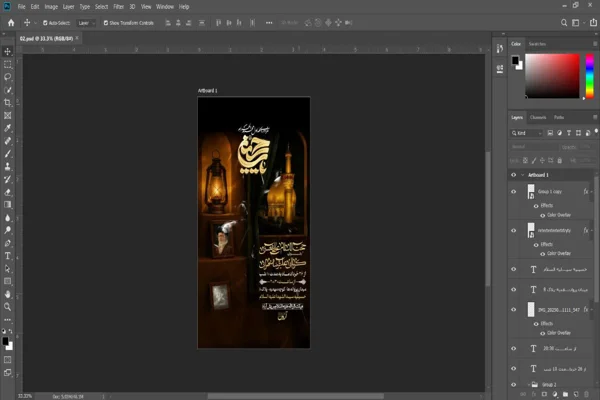Hide the Group 2 layer
Image resolution: width=600 pixels, height=400 pixels.
click(x=514, y=384)
